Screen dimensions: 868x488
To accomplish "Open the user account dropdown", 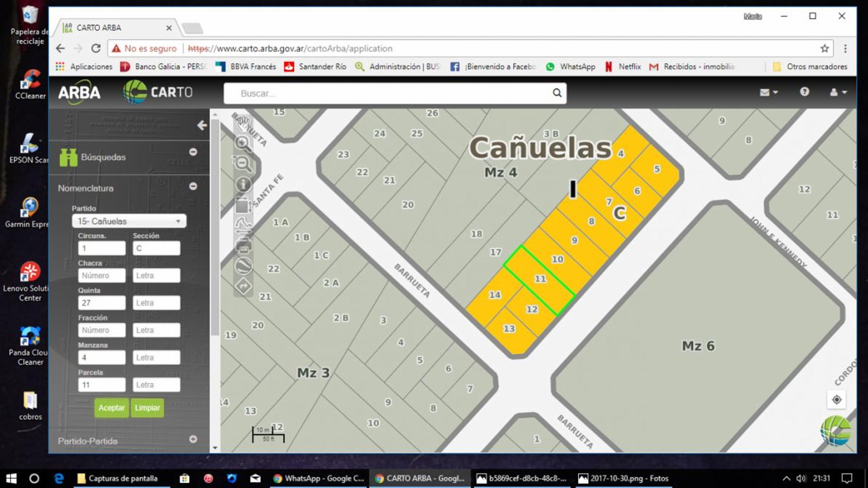I will coord(838,92).
